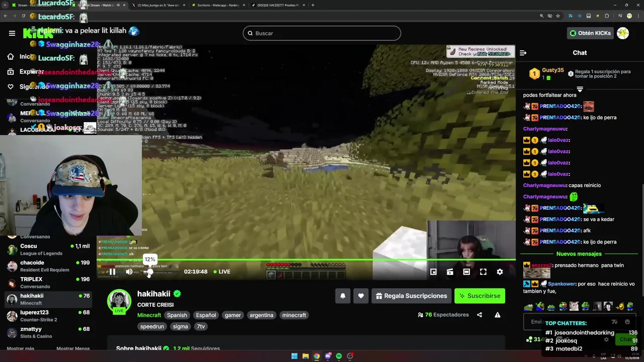Jump to LIVE indicator
Screen dimensions: 644x362
pos(221,271)
